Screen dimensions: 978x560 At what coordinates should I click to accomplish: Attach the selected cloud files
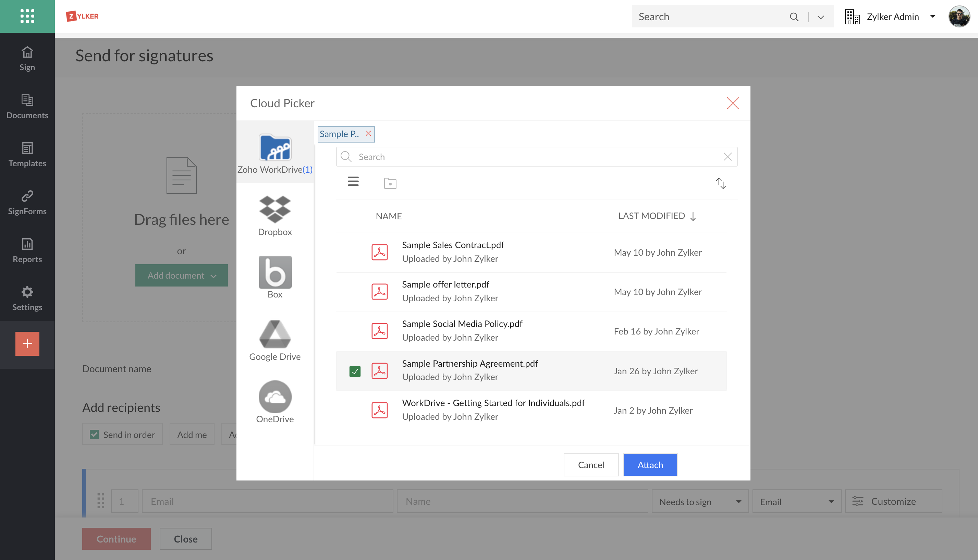tap(650, 465)
